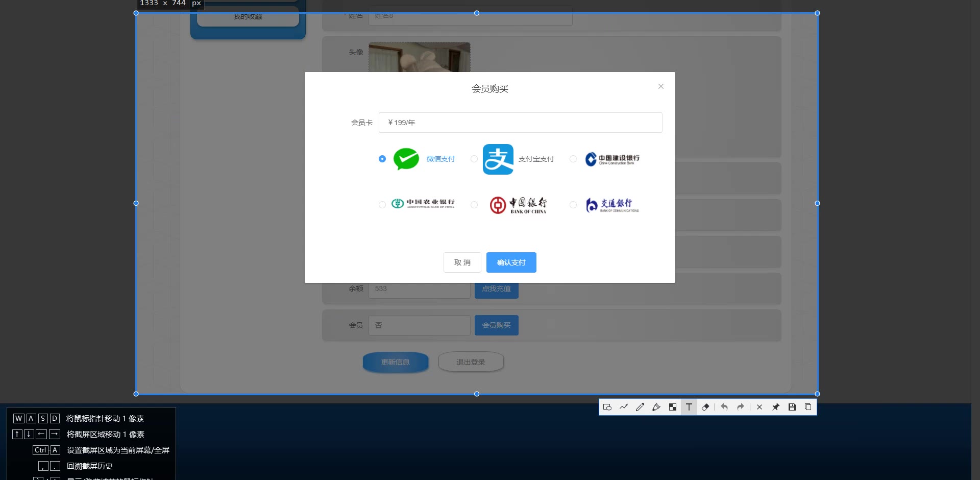Click the 头像 label

click(356, 52)
